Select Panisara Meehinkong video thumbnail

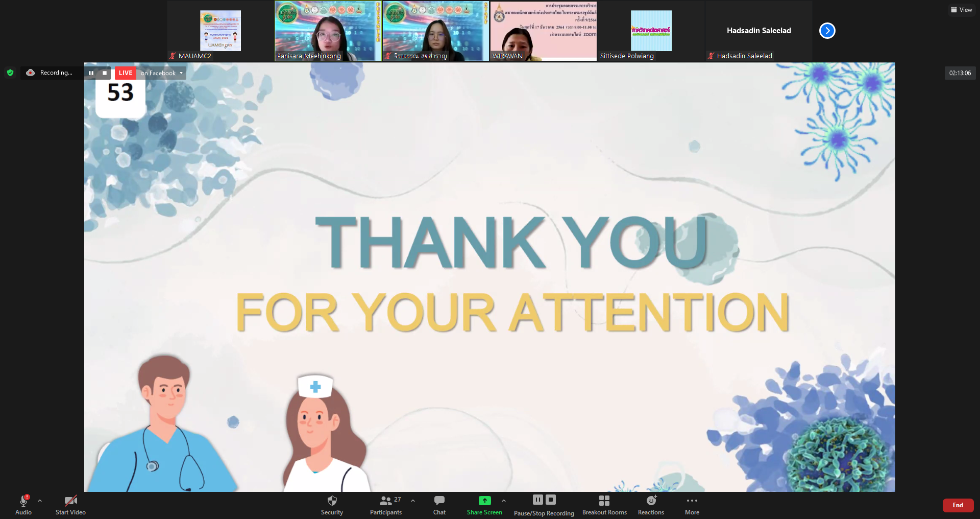click(328, 31)
